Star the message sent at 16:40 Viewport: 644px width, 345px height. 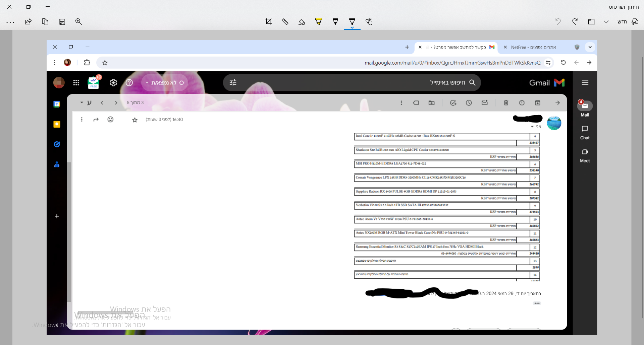[135, 120]
